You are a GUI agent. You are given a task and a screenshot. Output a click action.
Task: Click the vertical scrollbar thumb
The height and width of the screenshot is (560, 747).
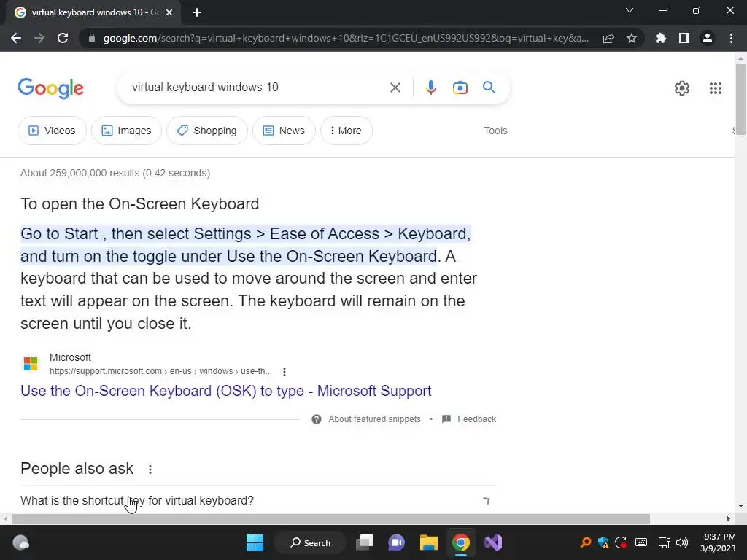pos(740,98)
